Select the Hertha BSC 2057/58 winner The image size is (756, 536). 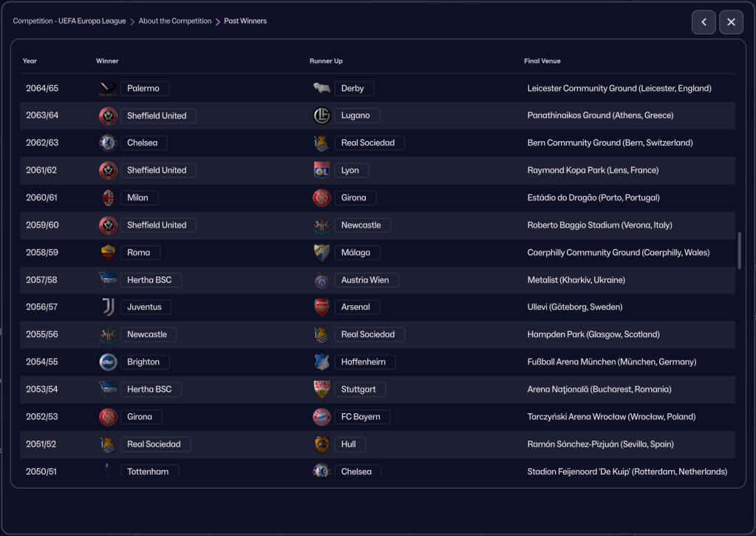click(x=149, y=280)
